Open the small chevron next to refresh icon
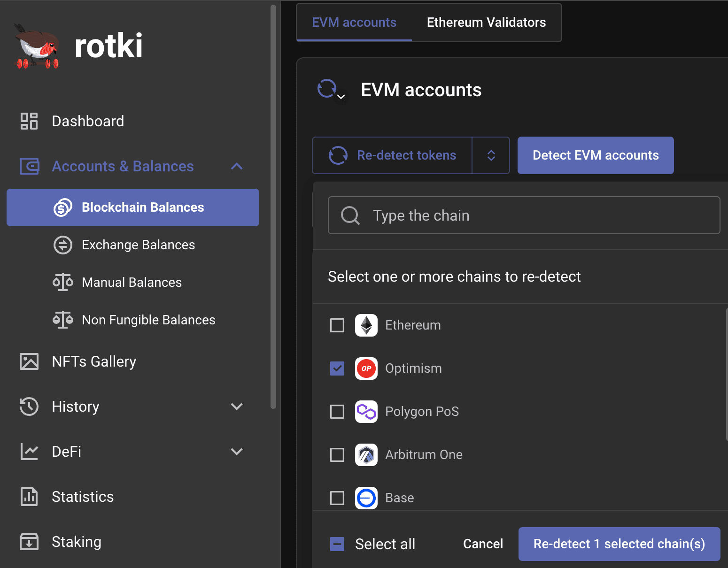This screenshot has height=568, width=728. [341, 97]
